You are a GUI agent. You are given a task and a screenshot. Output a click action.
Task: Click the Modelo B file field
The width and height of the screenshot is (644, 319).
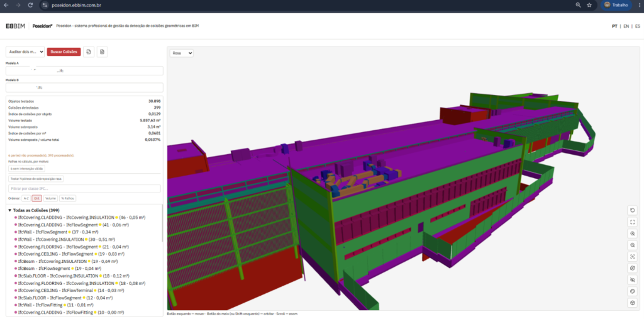(x=84, y=87)
